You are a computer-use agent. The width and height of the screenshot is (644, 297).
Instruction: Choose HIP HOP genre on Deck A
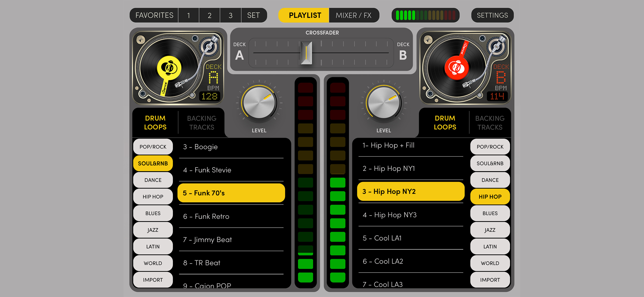coord(153,196)
